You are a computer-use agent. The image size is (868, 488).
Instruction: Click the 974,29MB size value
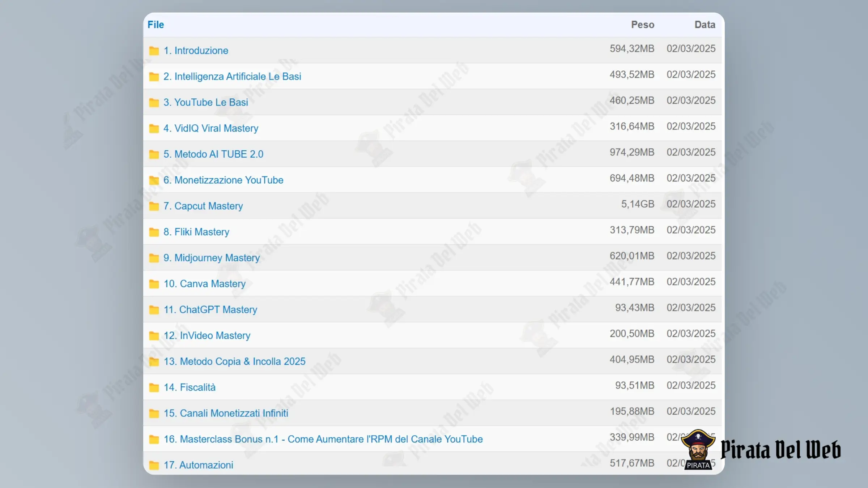click(632, 152)
